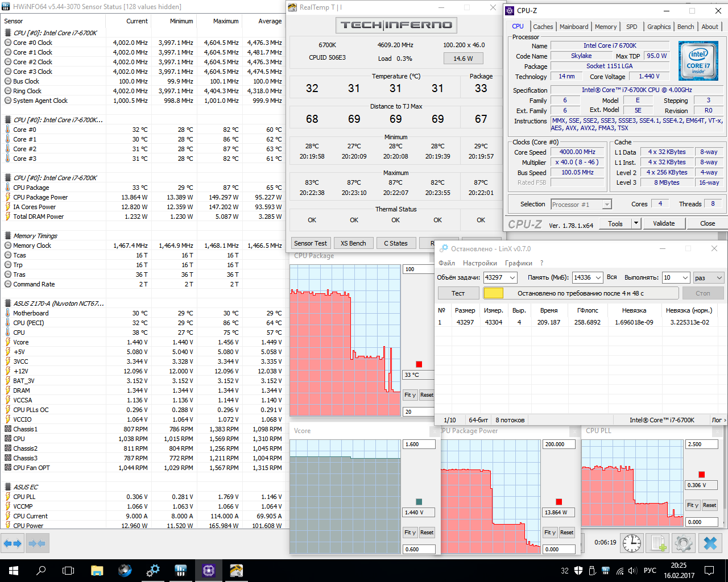Switch to the Mainboard tab in CPU-Z
This screenshot has width=728, height=582.
pos(574,27)
